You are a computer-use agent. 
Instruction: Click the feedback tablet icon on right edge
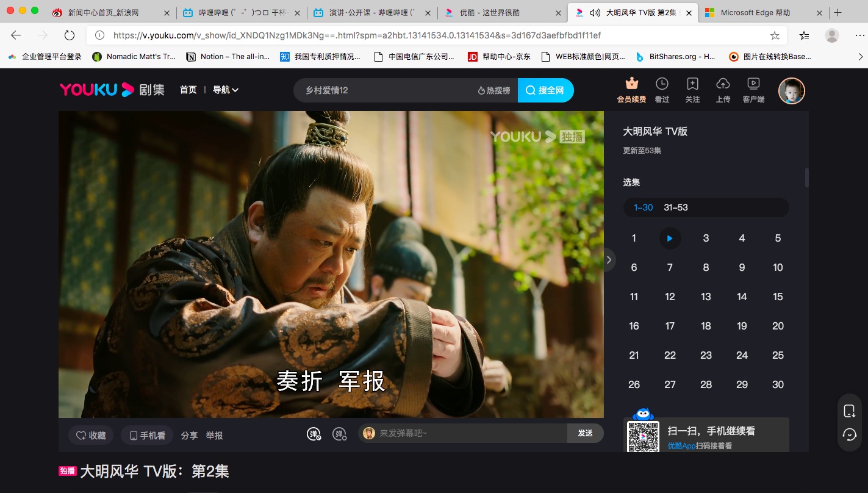pos(849,411)
